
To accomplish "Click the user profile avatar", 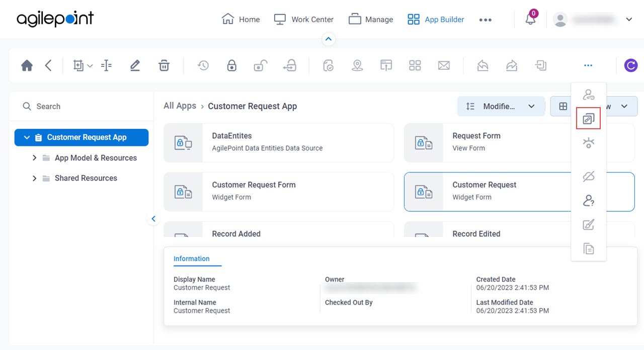I will [x=560, y=20].
